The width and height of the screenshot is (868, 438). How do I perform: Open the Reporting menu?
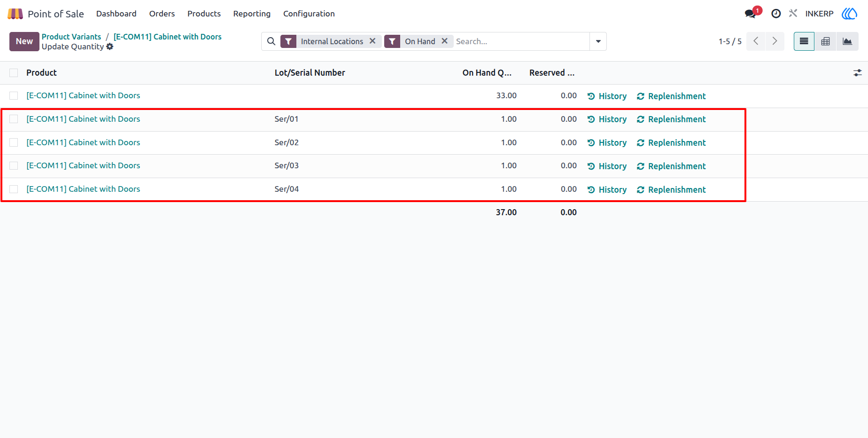pos(252,14)
